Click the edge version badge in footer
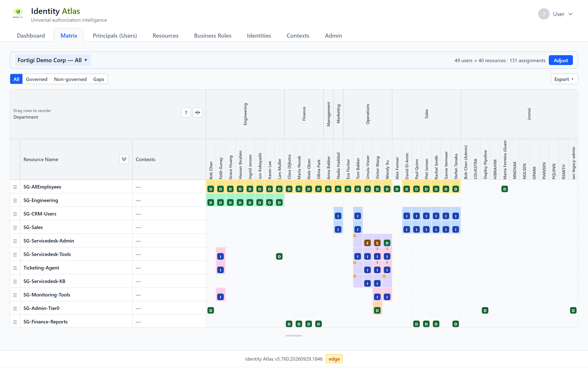The width and height of the screenshot is (588, 368). click(x=334, y=359)
